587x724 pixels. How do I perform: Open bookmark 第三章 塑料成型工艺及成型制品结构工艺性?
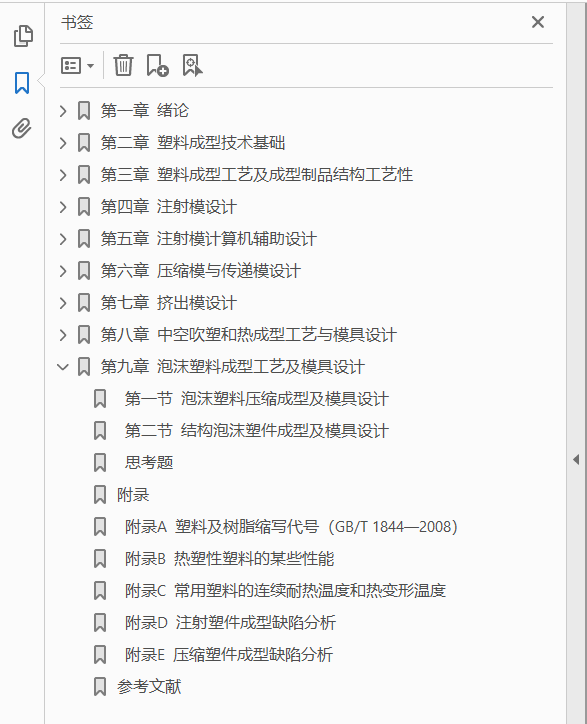tap(257, 175)
